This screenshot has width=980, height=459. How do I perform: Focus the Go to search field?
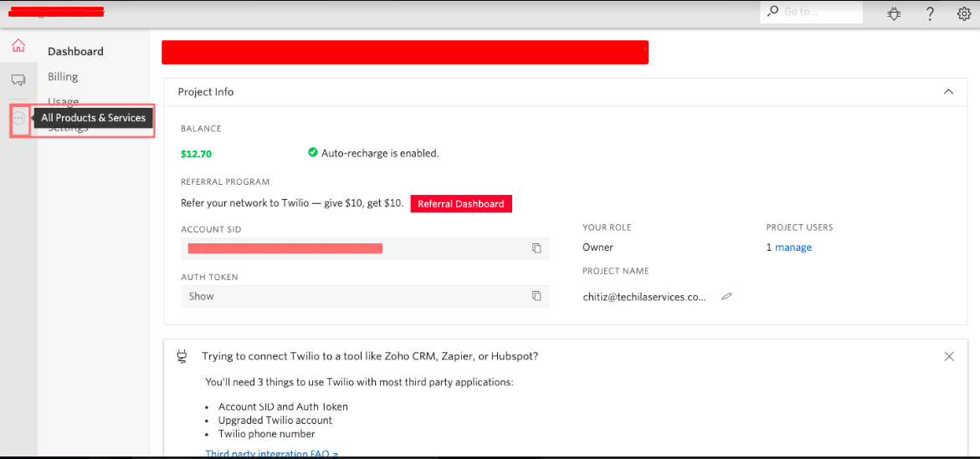(811, 12)
